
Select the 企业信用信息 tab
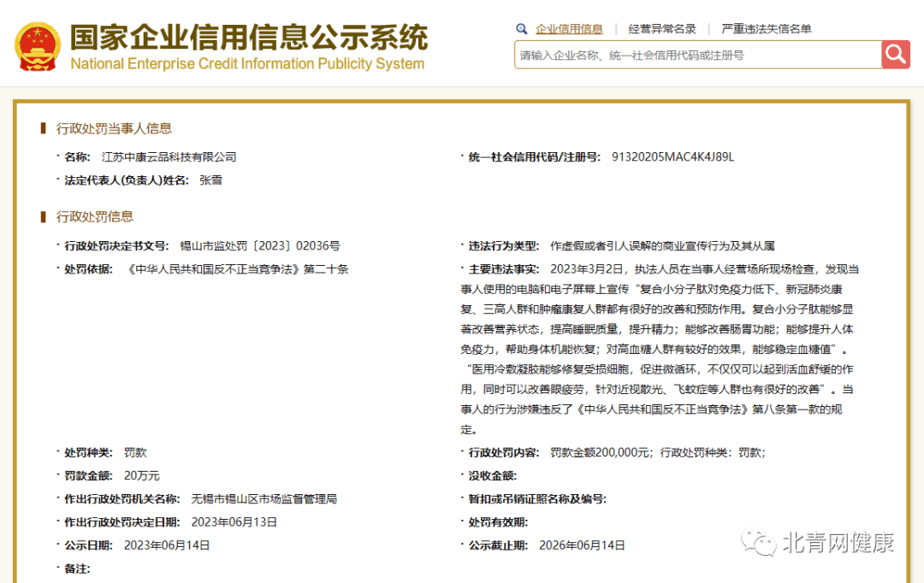569,29
